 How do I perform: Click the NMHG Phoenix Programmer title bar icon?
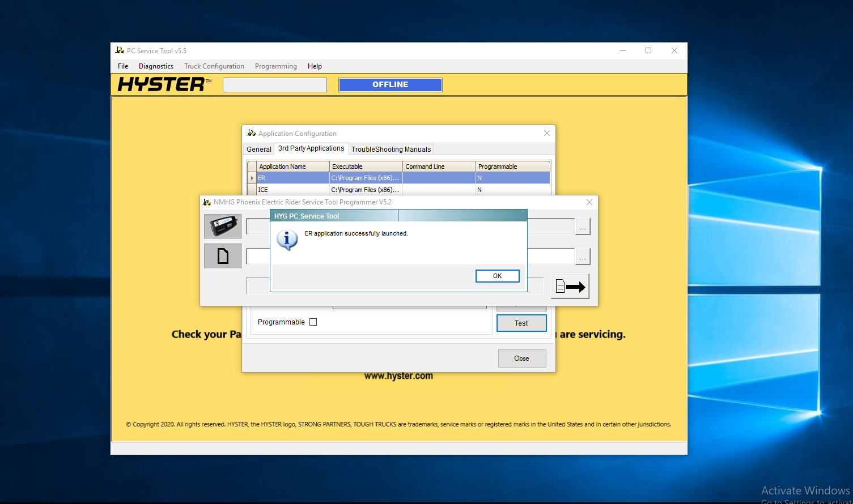207,202
